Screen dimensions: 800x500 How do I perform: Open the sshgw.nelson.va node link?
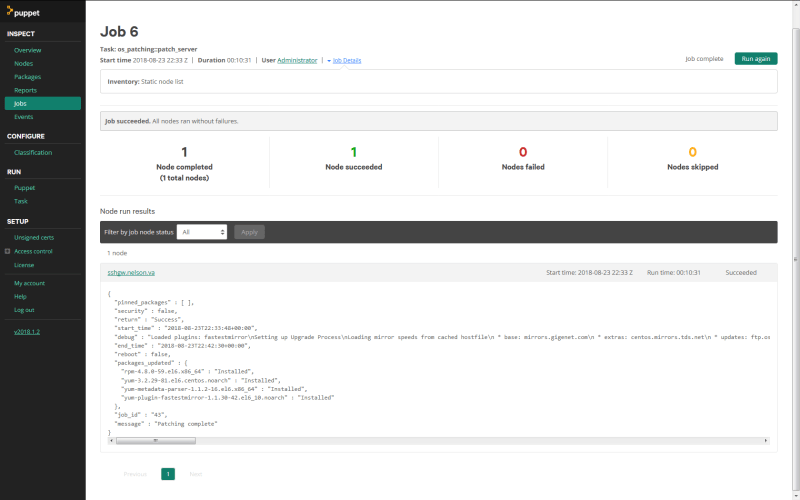click(131, 272)
